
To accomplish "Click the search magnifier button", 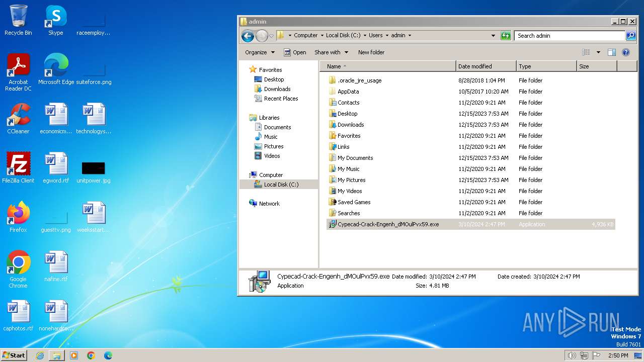I will [631, 36].
